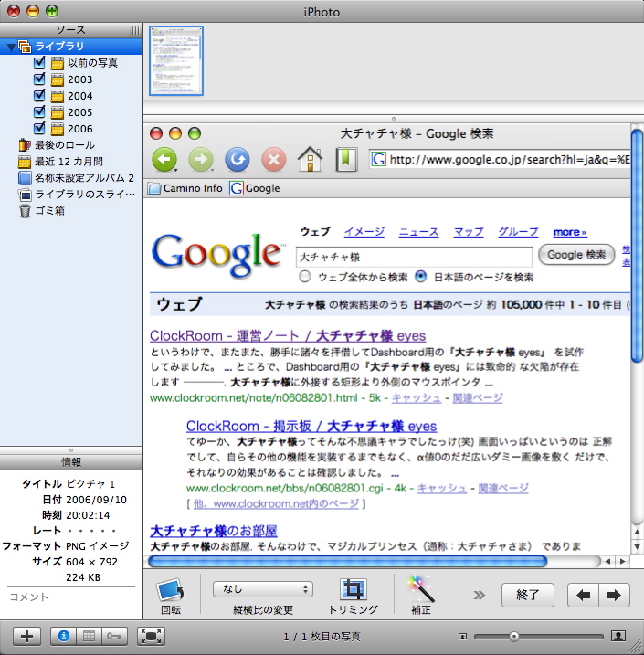Toggle the info panel button
Image resolution: width=644 pixels, height=655 pixels.
(x=63, y=636)
